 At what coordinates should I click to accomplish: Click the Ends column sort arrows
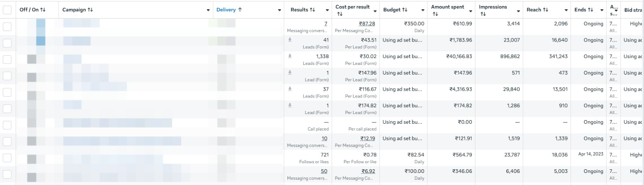[x=590, y=10]
